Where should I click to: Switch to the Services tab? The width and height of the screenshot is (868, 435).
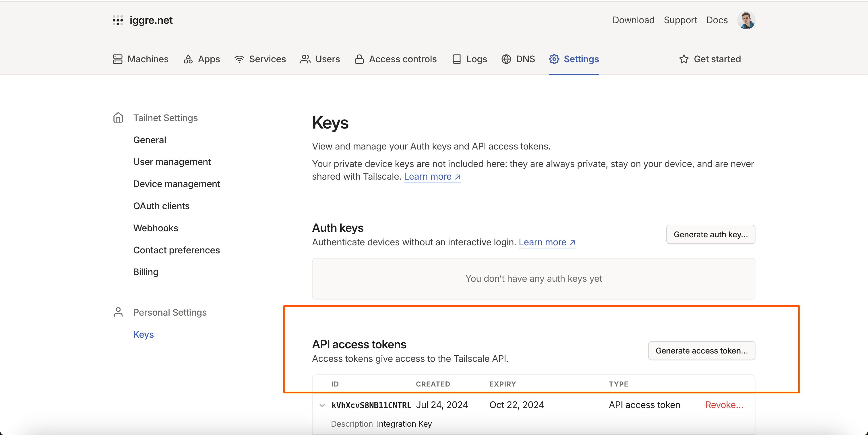pos(260,59)
